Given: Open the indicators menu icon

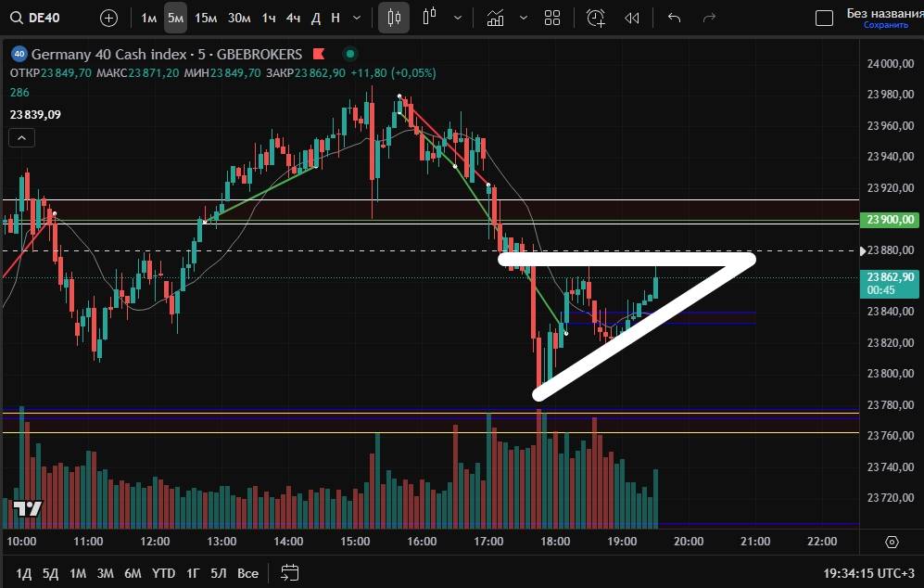Looking at the screenshot, I should (x=496, y=18).
